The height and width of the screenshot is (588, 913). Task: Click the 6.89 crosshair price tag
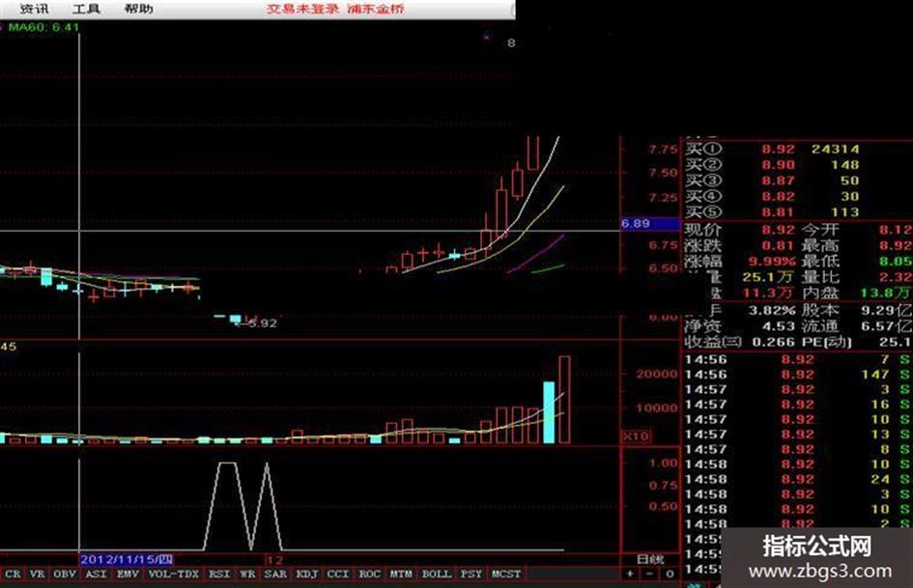(x=649, y=224)
